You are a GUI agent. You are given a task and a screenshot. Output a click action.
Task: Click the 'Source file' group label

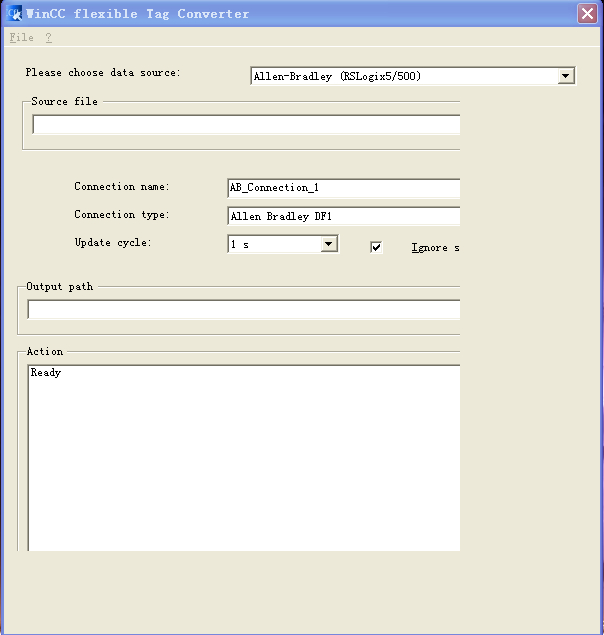click(64, 101)
